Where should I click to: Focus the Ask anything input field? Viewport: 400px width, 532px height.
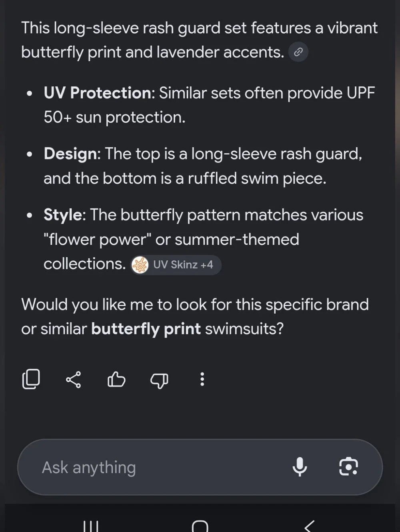point(200,467)
